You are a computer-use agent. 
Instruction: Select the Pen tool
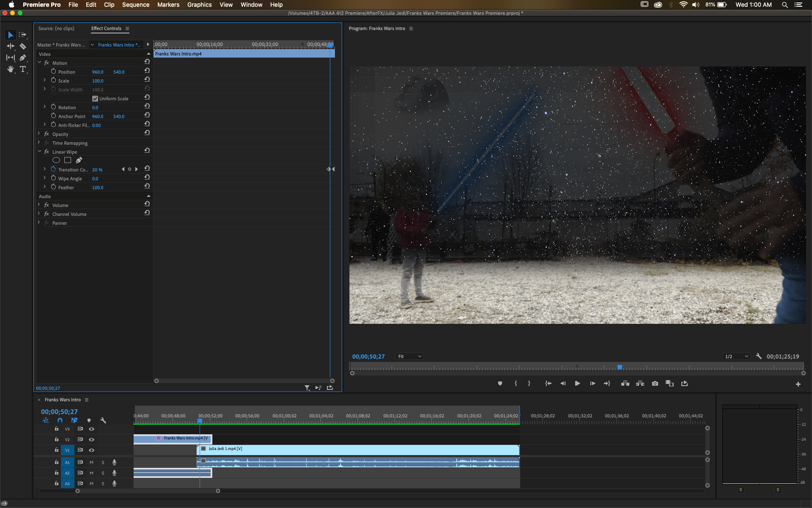point(22,58)
